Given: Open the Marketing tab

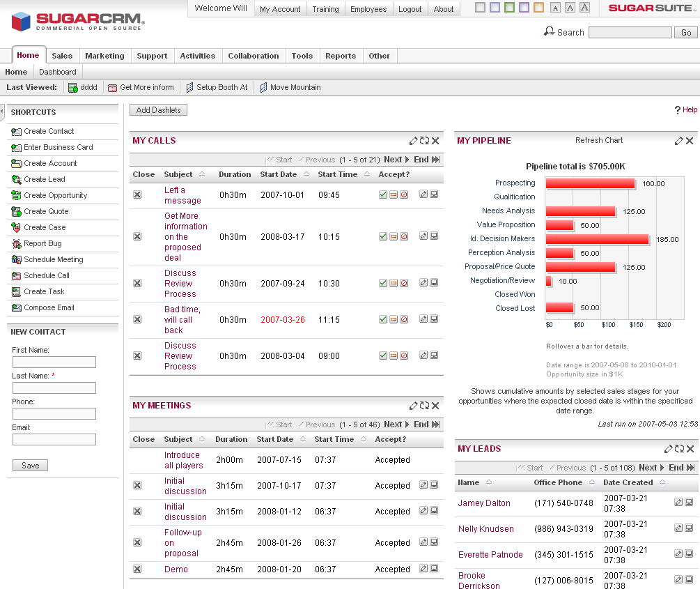Looking at the screenshot, I should pyautogui.click(x=104, y=56).
